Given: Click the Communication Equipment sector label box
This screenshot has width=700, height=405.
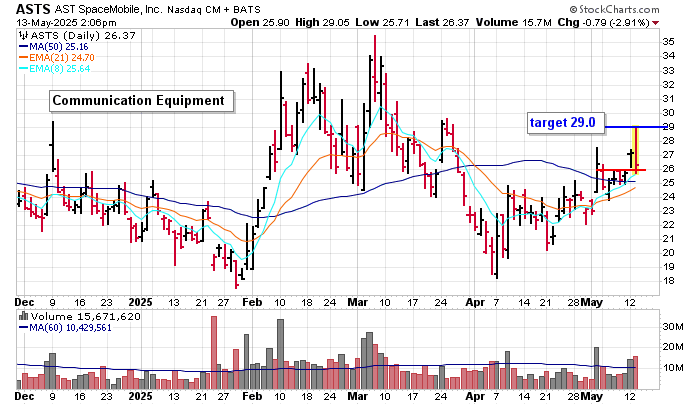Looking at the screenshot, I should coord(141,101).
